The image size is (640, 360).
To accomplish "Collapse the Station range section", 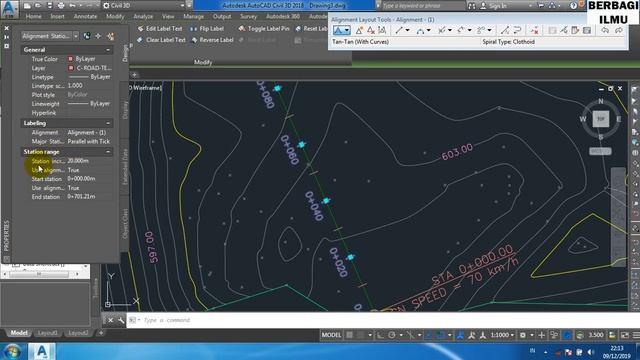I will (x=108, y=152).
